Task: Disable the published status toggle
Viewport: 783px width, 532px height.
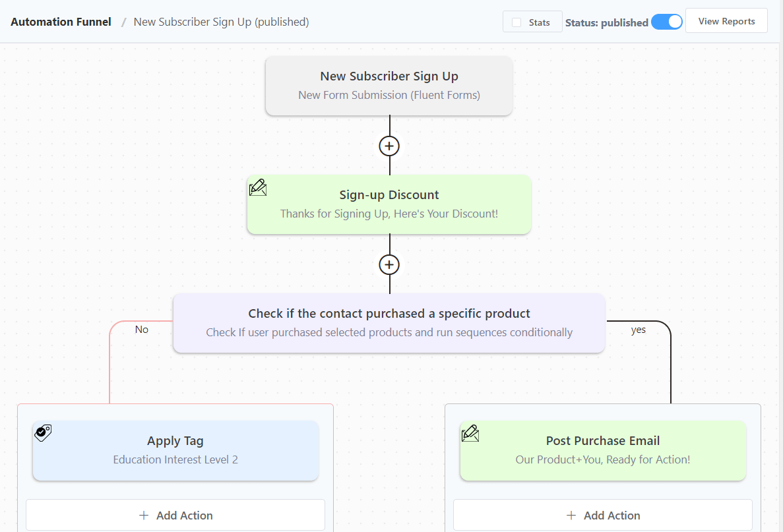Action: pos(667,21)
